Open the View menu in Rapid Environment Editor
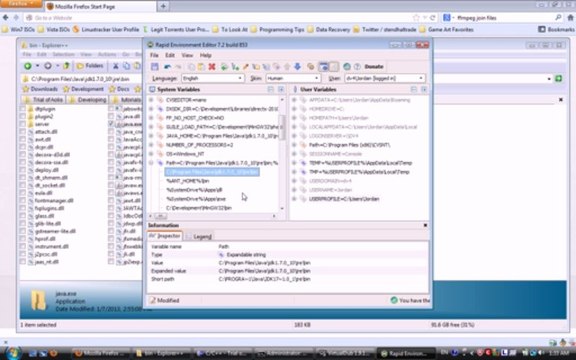The image size is (576, 360). 187,55
